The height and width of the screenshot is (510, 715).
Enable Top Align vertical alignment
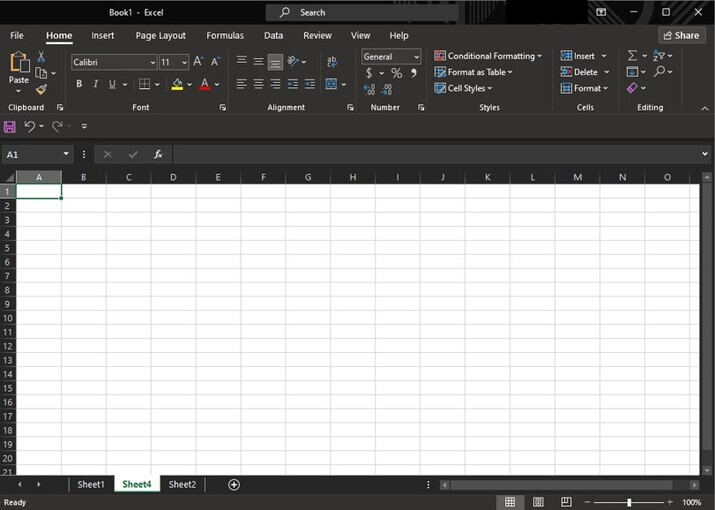coord(242,61)
